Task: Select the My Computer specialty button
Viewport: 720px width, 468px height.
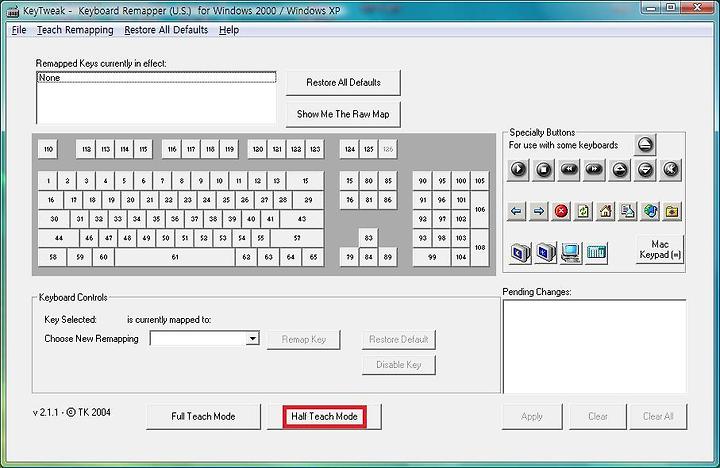Action: [570, 252]
